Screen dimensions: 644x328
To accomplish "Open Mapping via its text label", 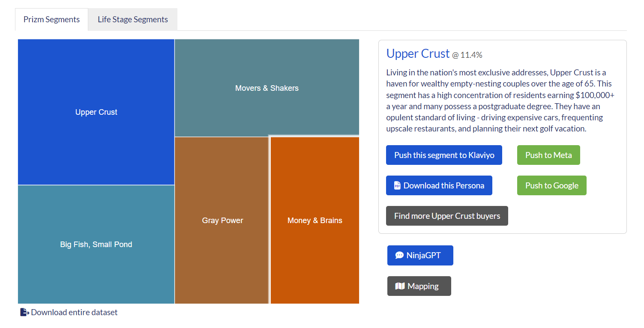I will tap(423, 286).
